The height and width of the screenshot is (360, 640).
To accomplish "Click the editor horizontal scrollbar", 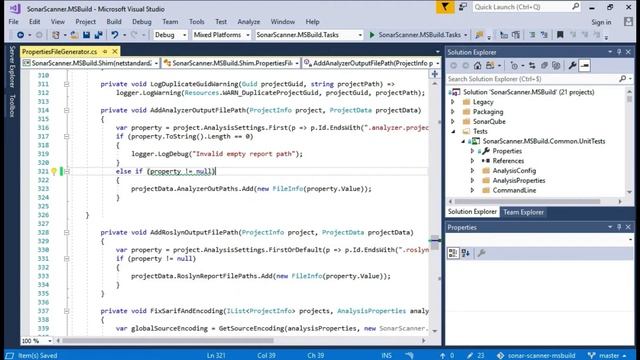I will [167, 340].
